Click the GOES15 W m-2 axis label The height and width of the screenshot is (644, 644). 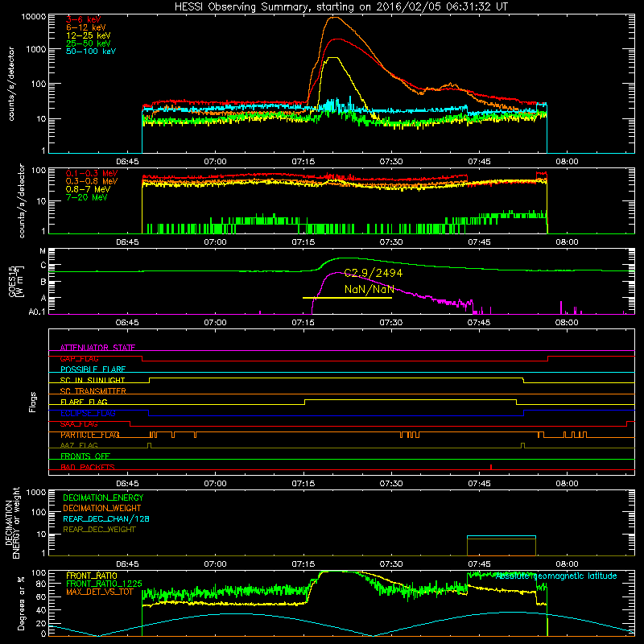coord(16,281)
